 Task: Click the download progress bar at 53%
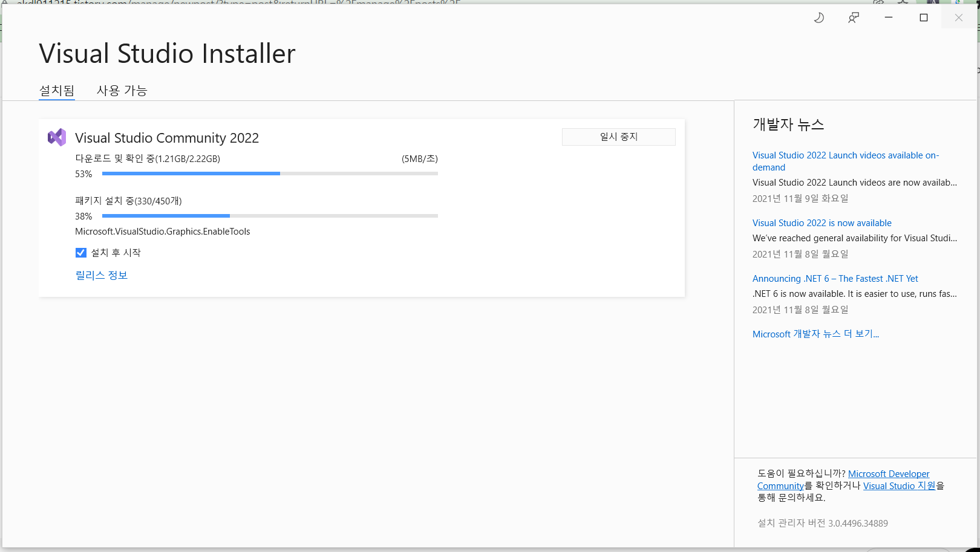click(270, 174)
